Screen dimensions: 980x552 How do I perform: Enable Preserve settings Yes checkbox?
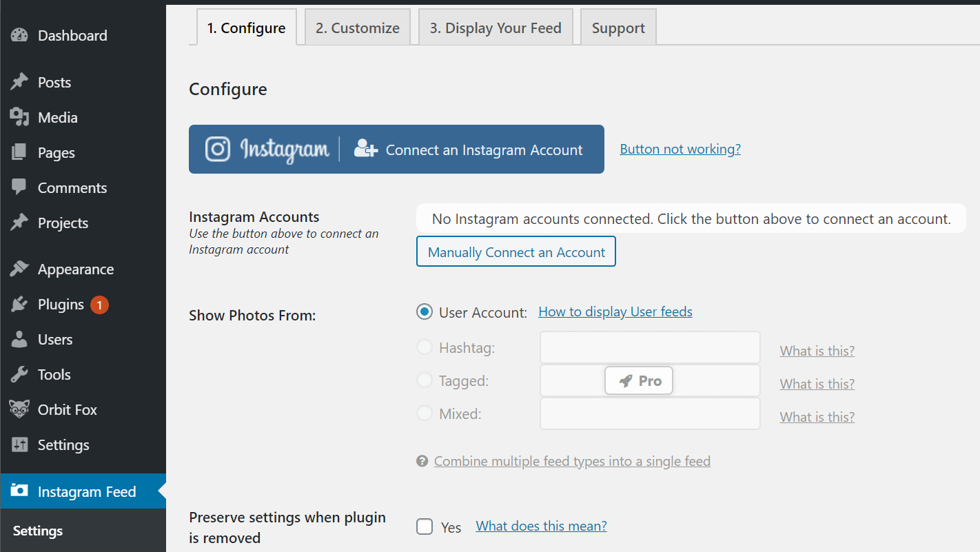tap(425, 527)
